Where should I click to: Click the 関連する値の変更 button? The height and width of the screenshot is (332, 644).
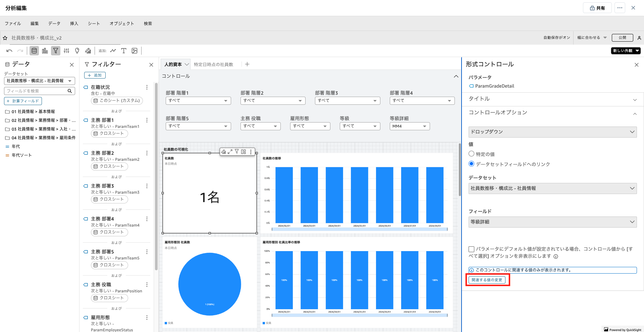pyautogui.click(x=487, y=280)
